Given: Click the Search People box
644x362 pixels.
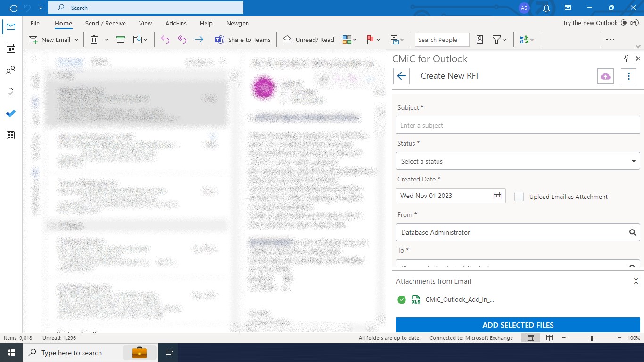Looking at the screenshot, I should [442, 40].
